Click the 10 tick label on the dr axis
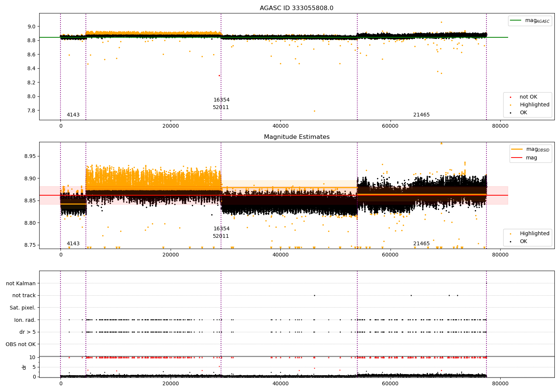The image size is (560, 392). coord(32,357)
